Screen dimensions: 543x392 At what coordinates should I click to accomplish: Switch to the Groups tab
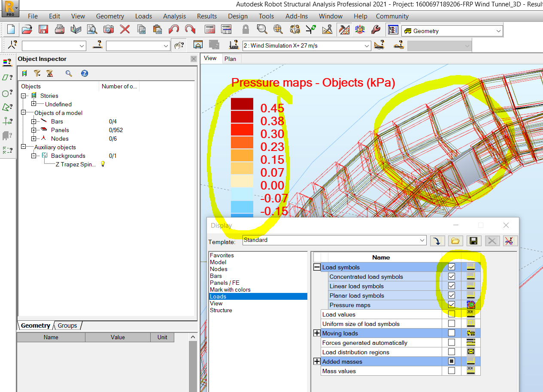(x=67, y=326)
